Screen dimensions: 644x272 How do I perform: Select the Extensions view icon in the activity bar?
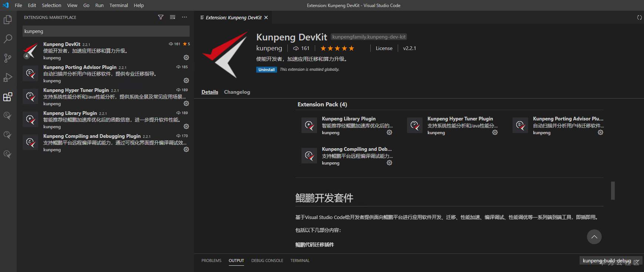click(8, 97)
